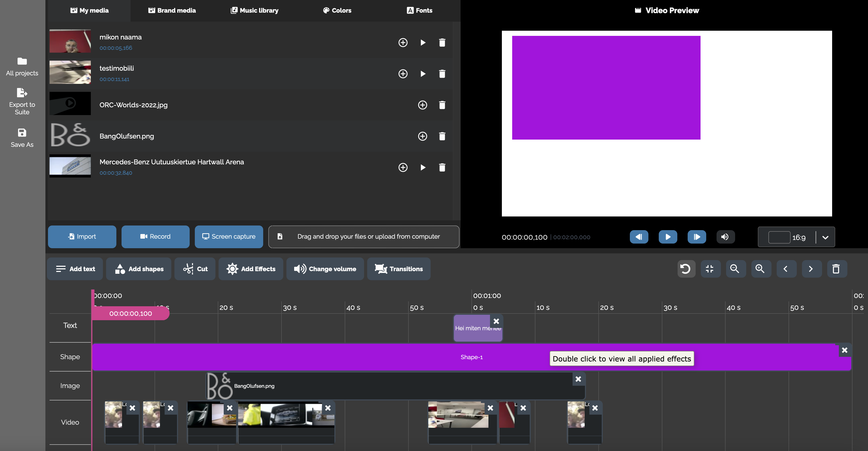Open the Add Effects tool
Screen dimensions: 868x451
click(251, 269)
